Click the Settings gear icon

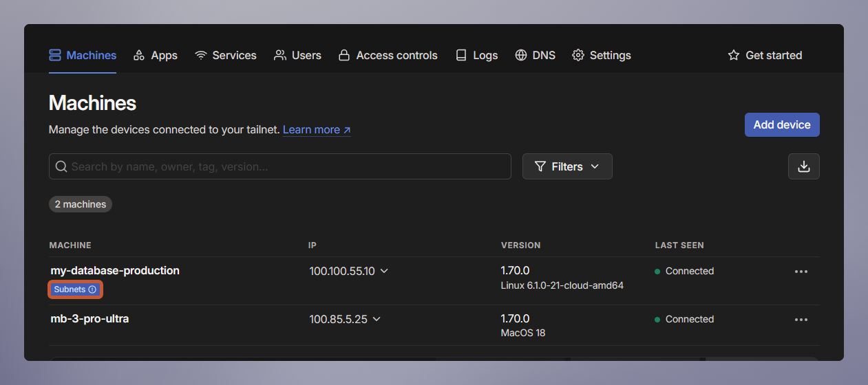click(x=578, y=55)
